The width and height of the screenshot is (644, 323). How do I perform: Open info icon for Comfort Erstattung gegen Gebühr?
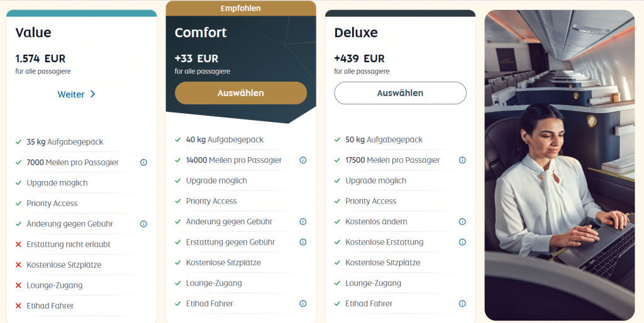pyautogui.click(x=303, y=242)
